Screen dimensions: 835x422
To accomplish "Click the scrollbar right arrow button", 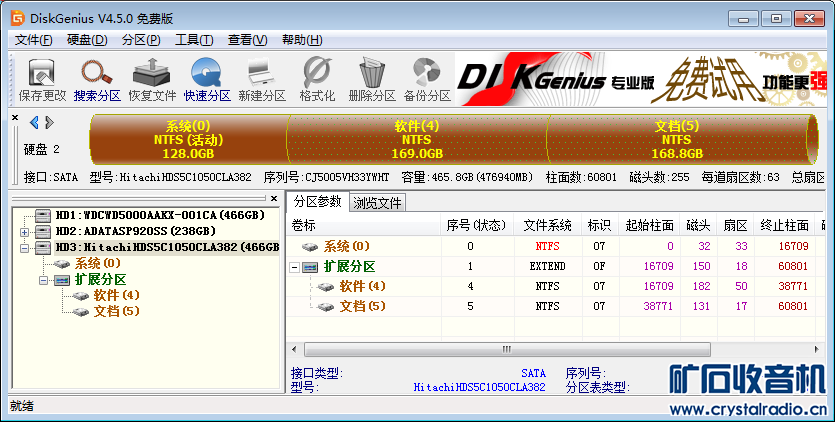I will (817, 350).
